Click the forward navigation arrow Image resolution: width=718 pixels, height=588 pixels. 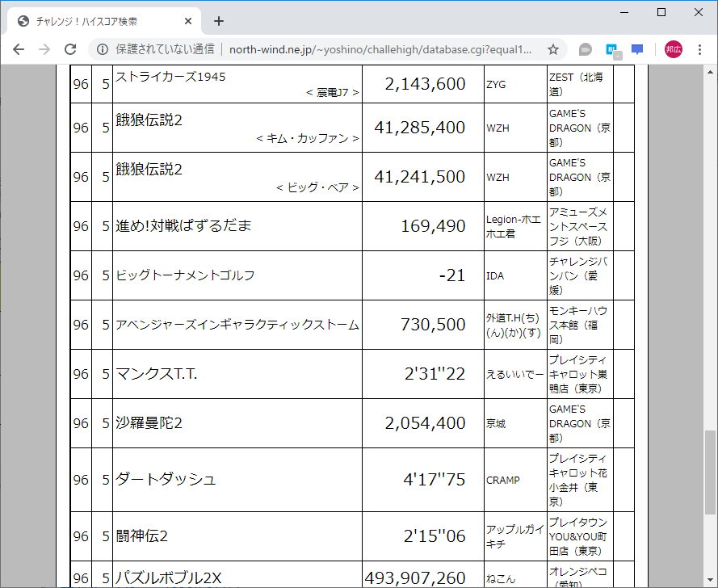(x=44, y=49)
